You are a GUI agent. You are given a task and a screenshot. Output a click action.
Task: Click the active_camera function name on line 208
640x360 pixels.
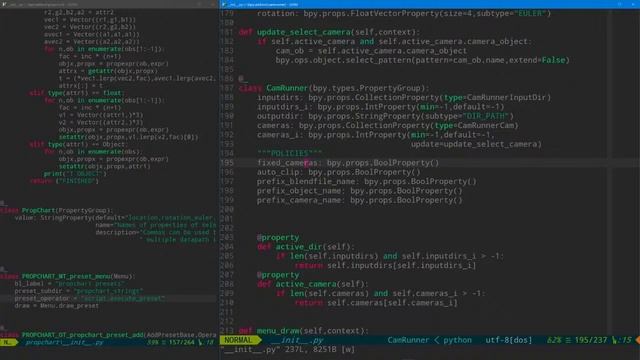click(x=306, y=284)
